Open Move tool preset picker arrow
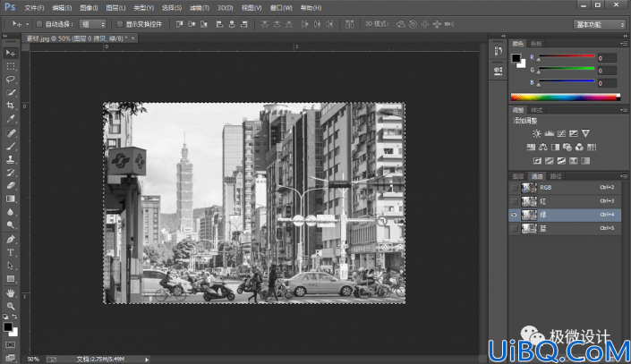 (x=27, y=24)
